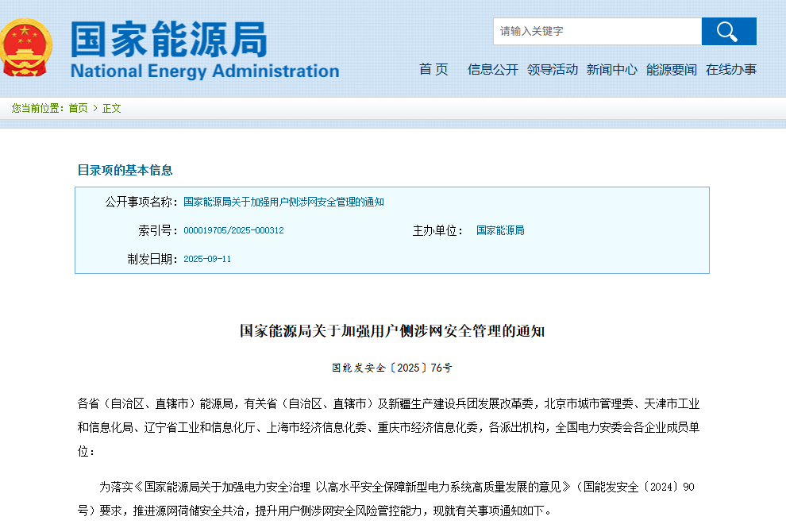The image size is (786, 532).
Task: Click the 正文 breadcrumb entry
Action: 112,108
